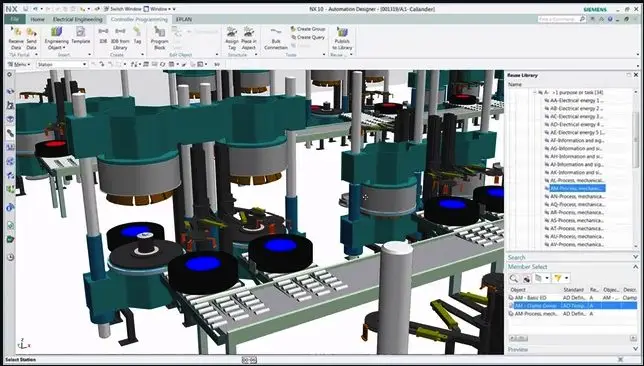Click the Send Data icon
The image size is (644, 366).
pyautogui.click(x=31, y=38)
